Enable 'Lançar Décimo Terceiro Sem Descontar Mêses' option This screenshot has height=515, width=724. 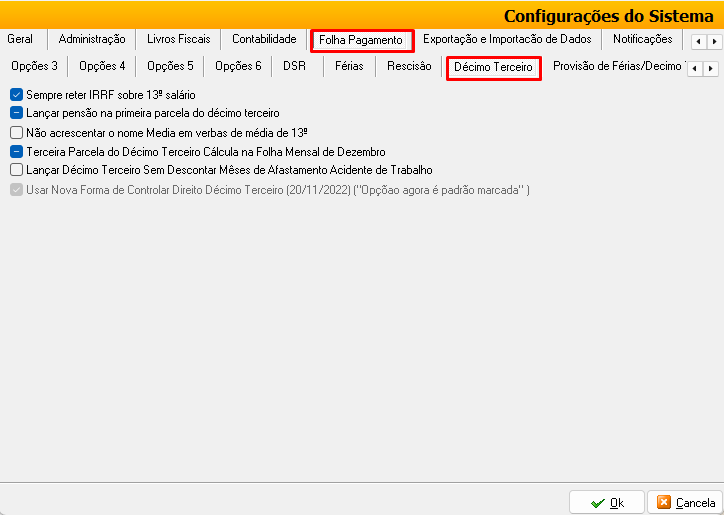pyautogui.click(x=16, y=171)
